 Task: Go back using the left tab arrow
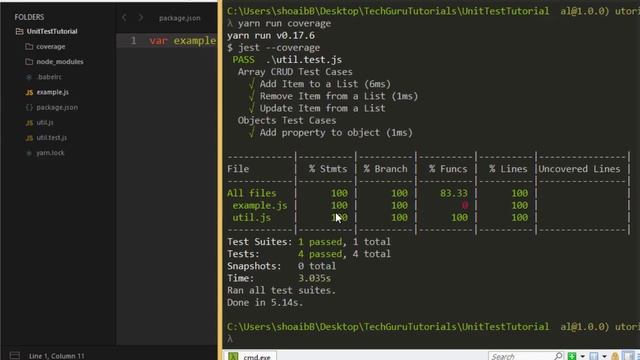pos(124,18)
